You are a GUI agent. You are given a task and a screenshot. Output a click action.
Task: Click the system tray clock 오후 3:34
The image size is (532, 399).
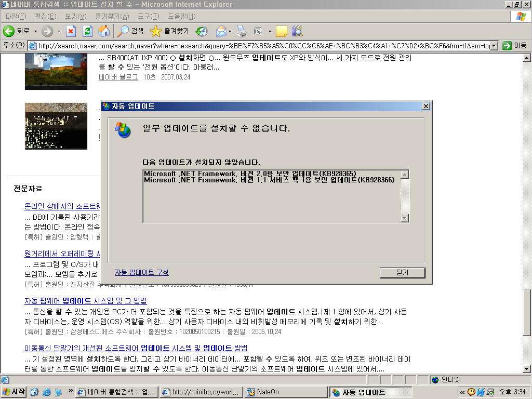tap(512, 392)
